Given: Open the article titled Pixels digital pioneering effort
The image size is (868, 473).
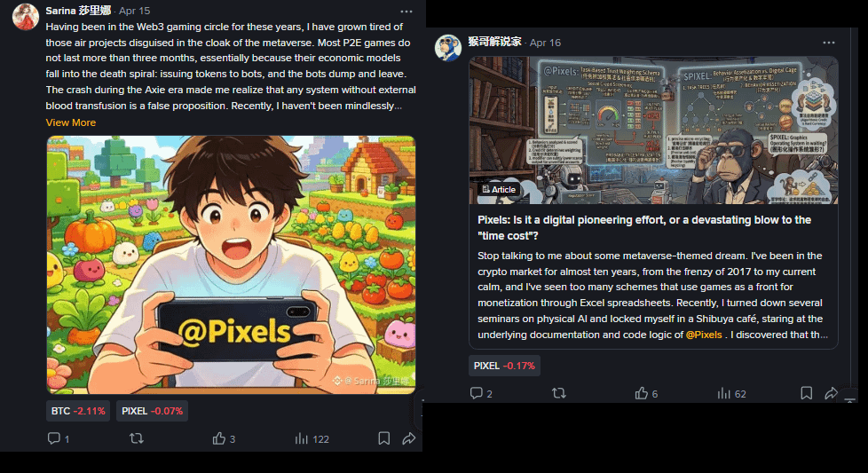Looking at the screenshot, I should tap(643, 227).
